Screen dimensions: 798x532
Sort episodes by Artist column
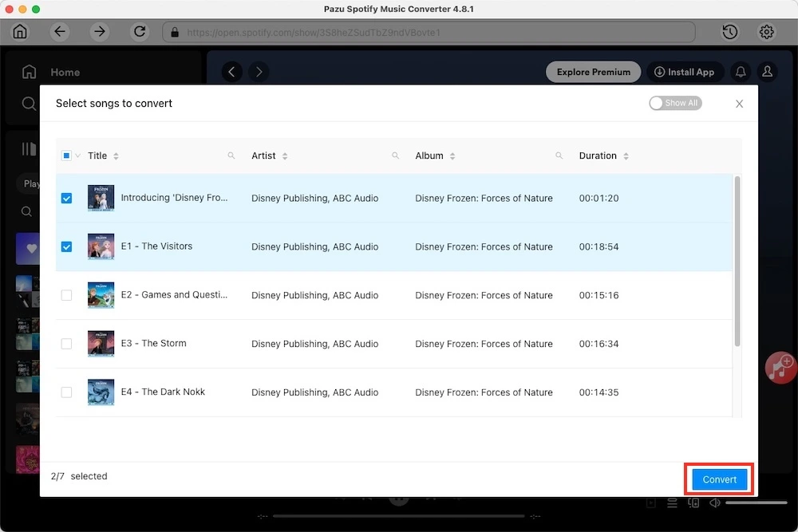pos(285,156)
